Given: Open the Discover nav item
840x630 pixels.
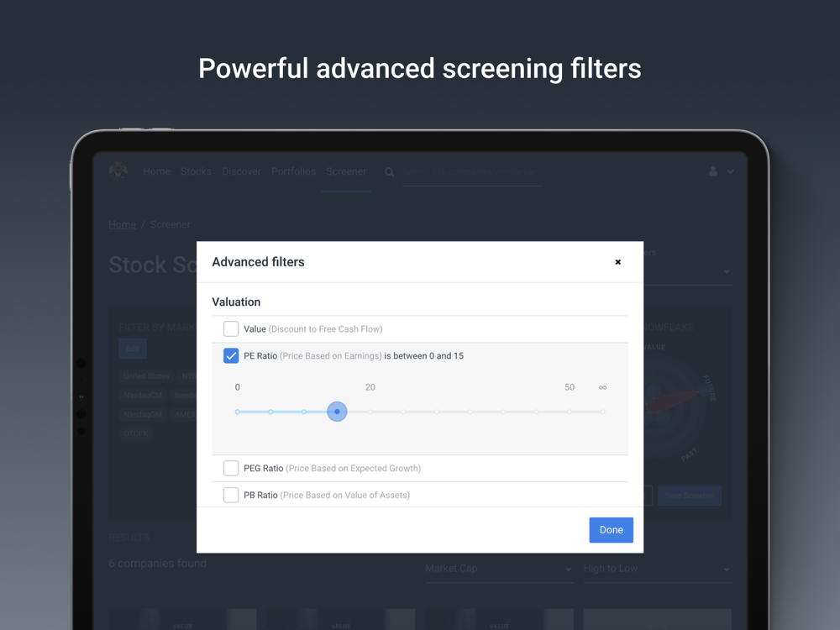Looking at the screenshot, I should pos(241,171).
